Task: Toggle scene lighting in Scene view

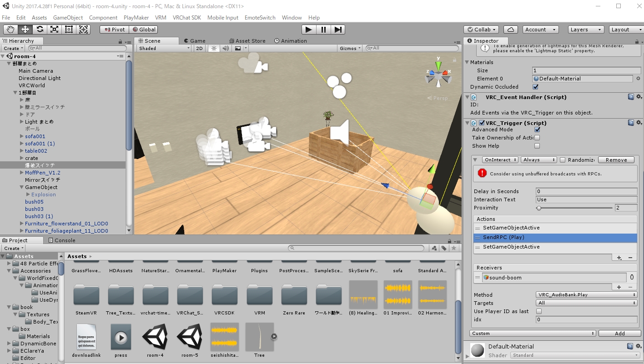Action: [x=214, y=48]
